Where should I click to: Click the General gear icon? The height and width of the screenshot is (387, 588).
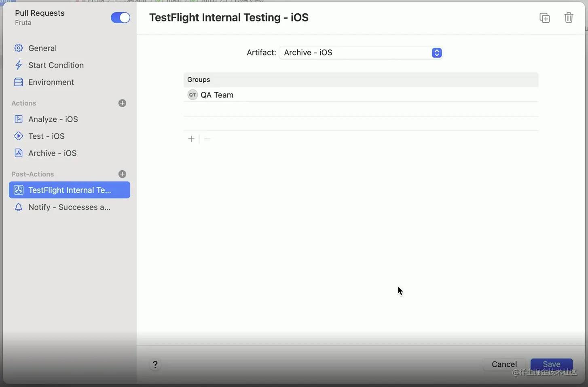tap(19, 48)
